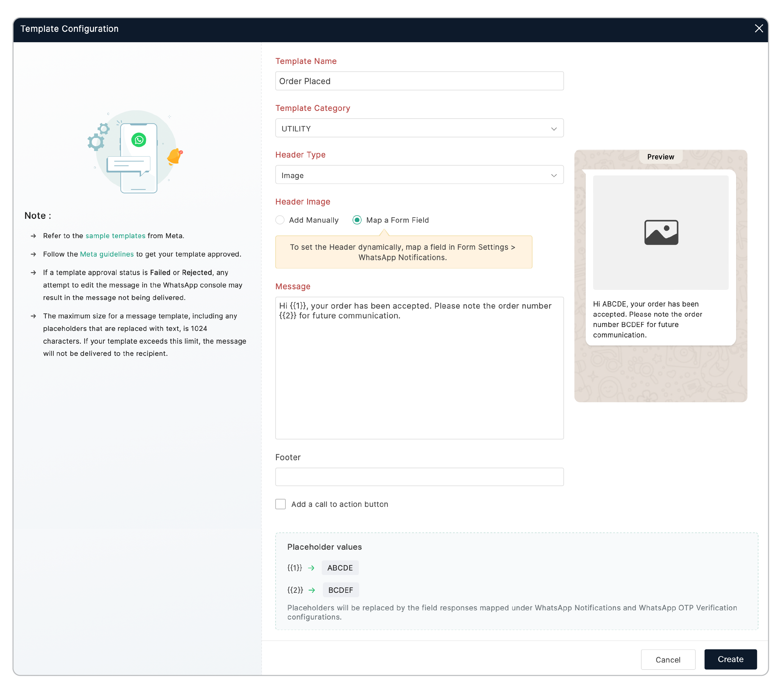Image resolution: width=784 pixels, height=693 pixels.
Task: Close the Template Configuration dialog
Action: [x=758, y=28]
